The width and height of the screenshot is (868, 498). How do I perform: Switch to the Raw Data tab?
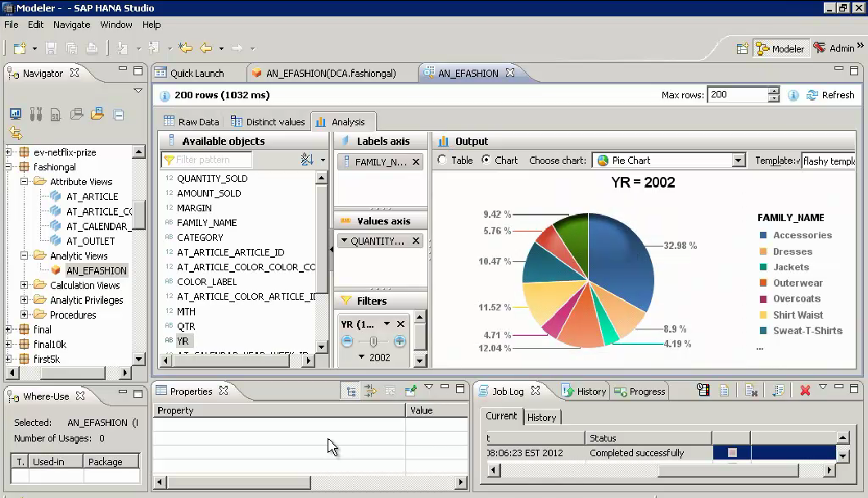coord(191,122)
